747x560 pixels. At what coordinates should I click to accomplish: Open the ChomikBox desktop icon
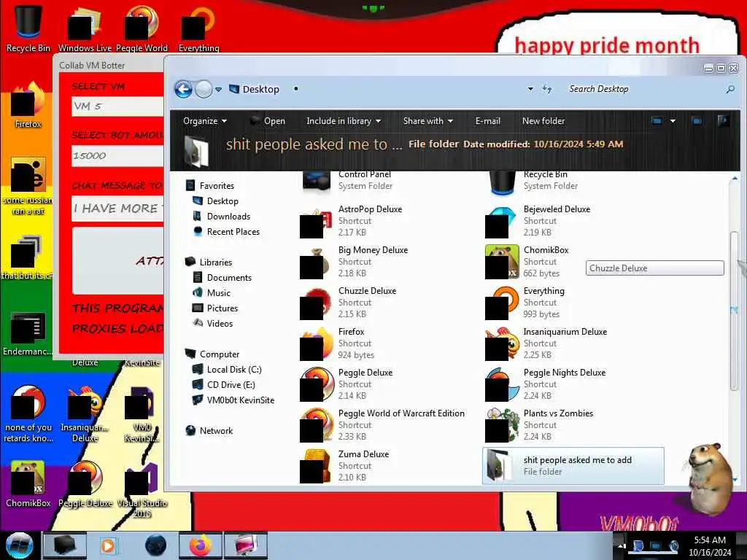[x=28, y=484]
